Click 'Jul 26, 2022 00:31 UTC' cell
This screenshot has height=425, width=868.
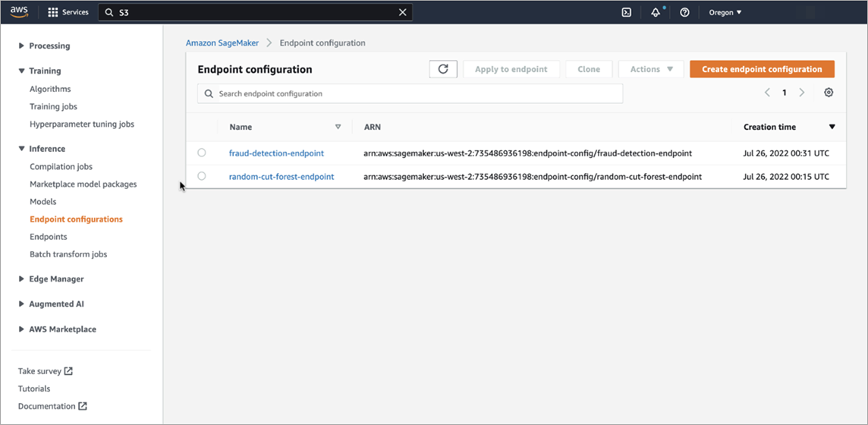[x=786, y=153]
